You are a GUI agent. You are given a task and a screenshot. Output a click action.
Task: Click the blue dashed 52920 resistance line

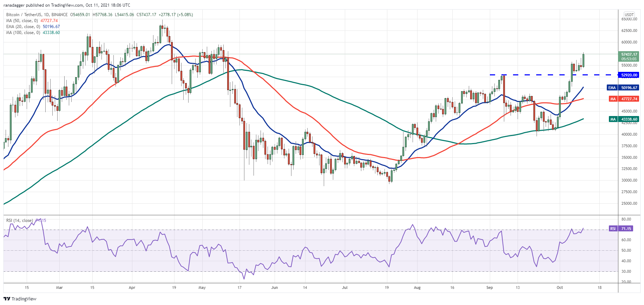pos(554,75)
